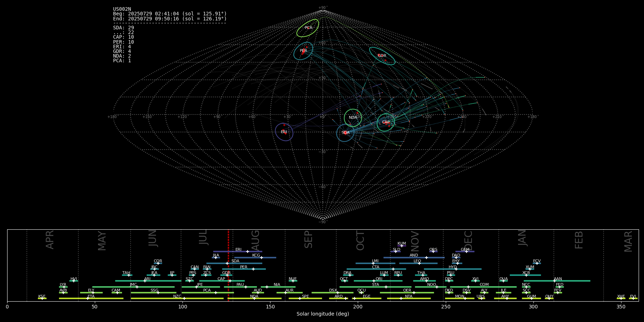
Task: Click the +150 longitude grid label
Action: [147, 117]
